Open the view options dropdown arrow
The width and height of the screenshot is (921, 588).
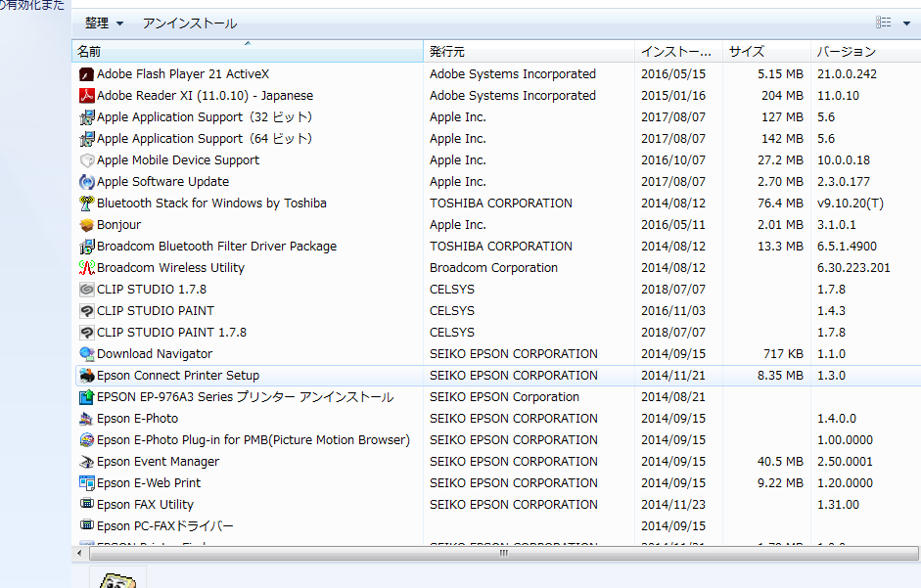pos(905,23)
